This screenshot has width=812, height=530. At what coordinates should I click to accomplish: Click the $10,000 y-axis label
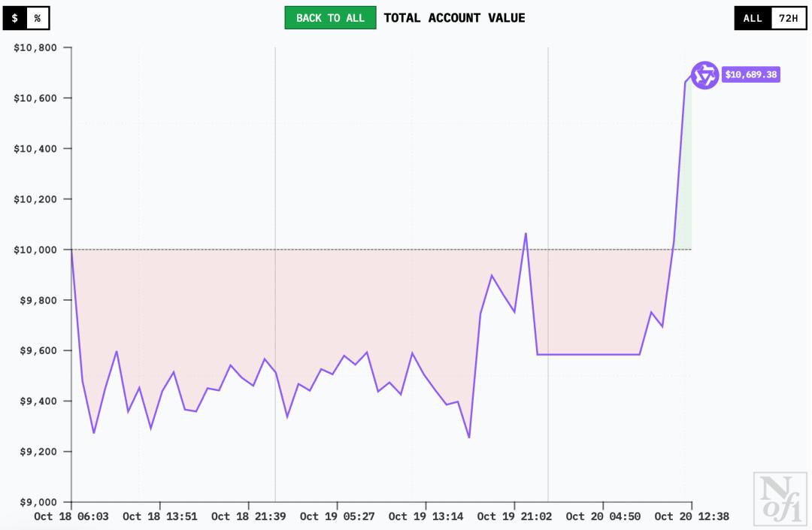click(36, 250)
